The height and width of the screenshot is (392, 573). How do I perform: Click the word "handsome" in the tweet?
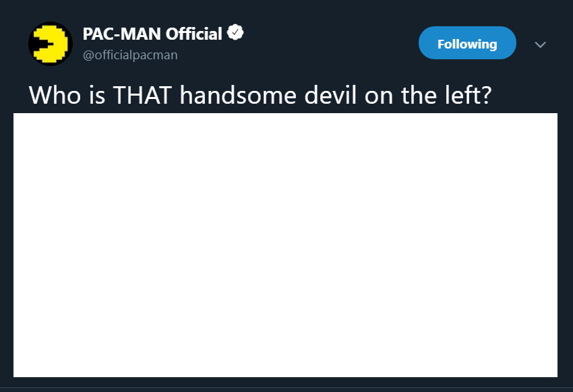[238, 95]
